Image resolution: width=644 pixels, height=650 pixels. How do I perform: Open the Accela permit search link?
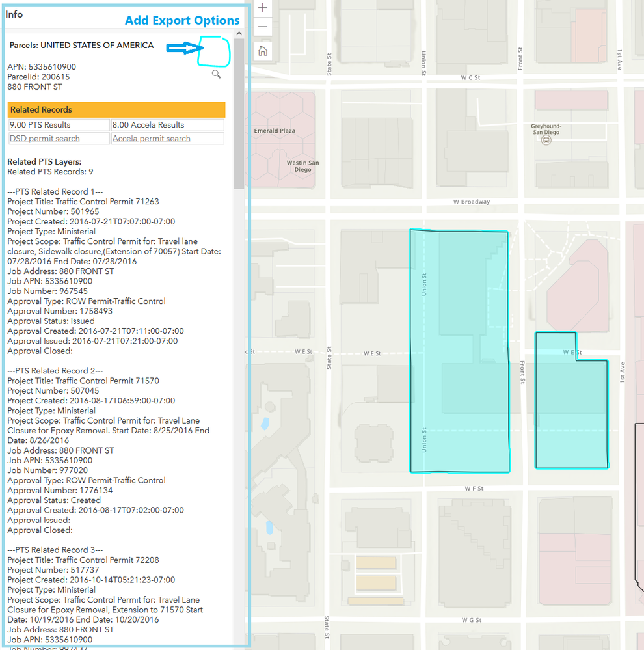152,139
